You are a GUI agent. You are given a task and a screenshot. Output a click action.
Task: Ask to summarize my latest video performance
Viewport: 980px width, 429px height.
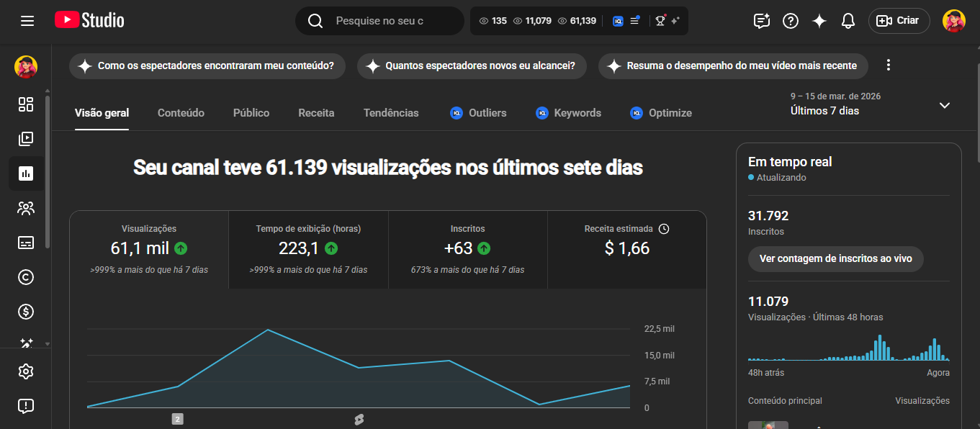(733, 66)
